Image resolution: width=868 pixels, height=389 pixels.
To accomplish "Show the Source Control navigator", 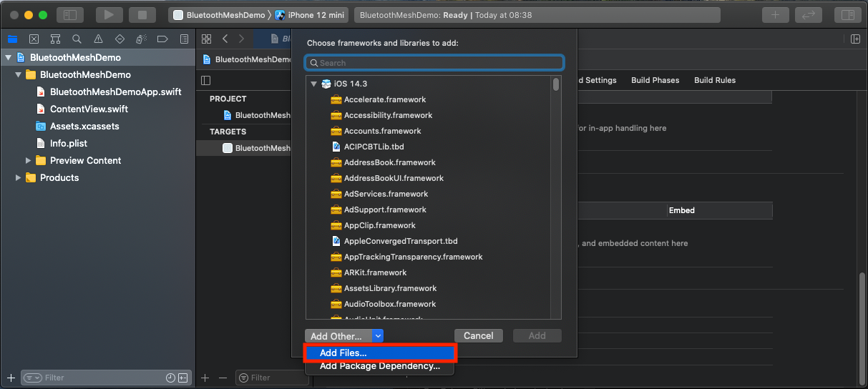I will (34, 39).
